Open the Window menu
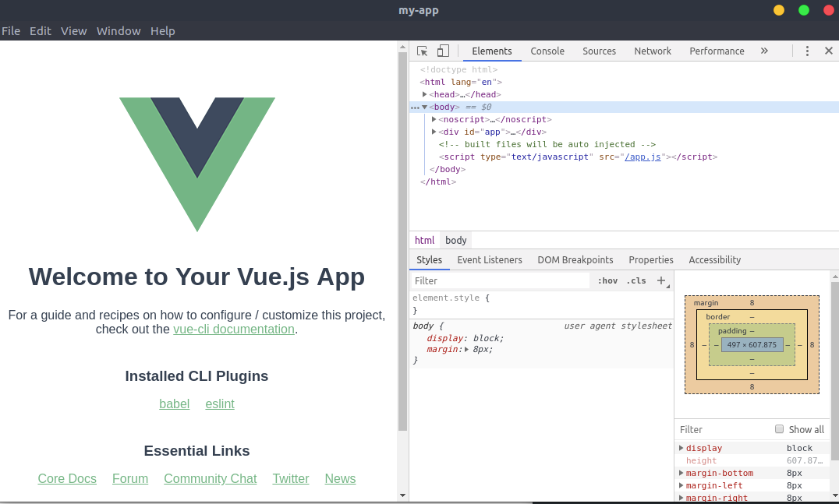This screenshot has height=504, width=839. [119, 31]
